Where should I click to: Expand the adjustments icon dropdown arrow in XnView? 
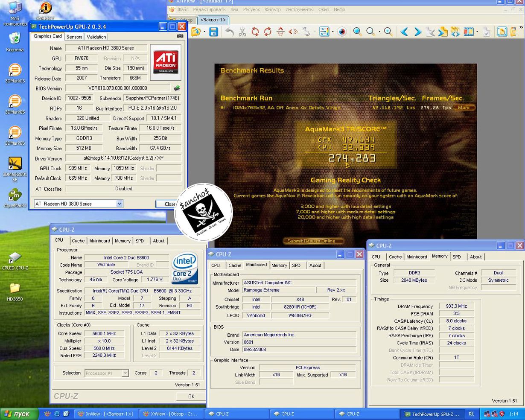[x=332, y=32]
